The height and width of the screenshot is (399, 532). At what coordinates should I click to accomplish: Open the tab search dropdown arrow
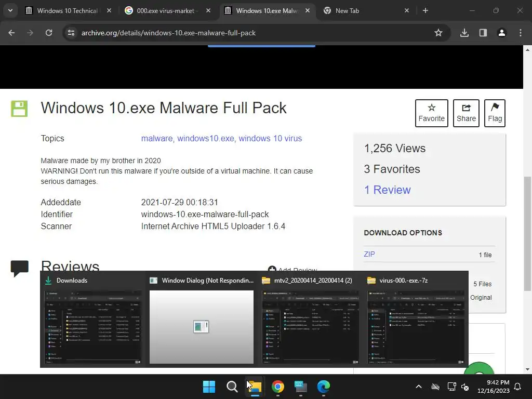point(10,10)
